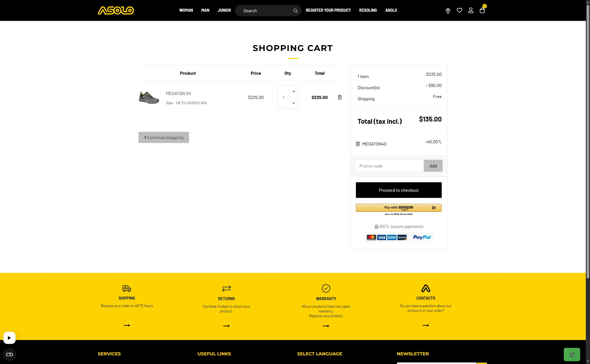590x364 pixels.
Task: Click the '- $90.00' discount value
Action: pos(434,86)
